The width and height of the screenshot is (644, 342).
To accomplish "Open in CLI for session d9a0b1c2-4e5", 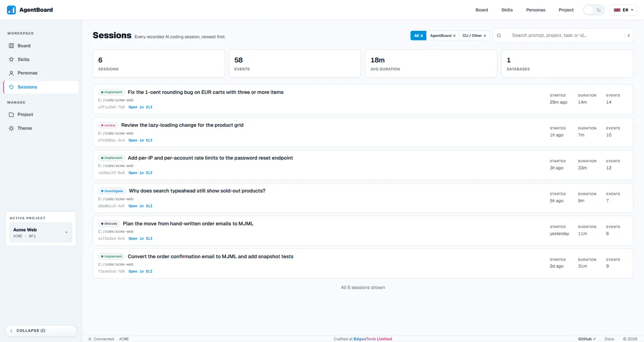I will (140, 206).
